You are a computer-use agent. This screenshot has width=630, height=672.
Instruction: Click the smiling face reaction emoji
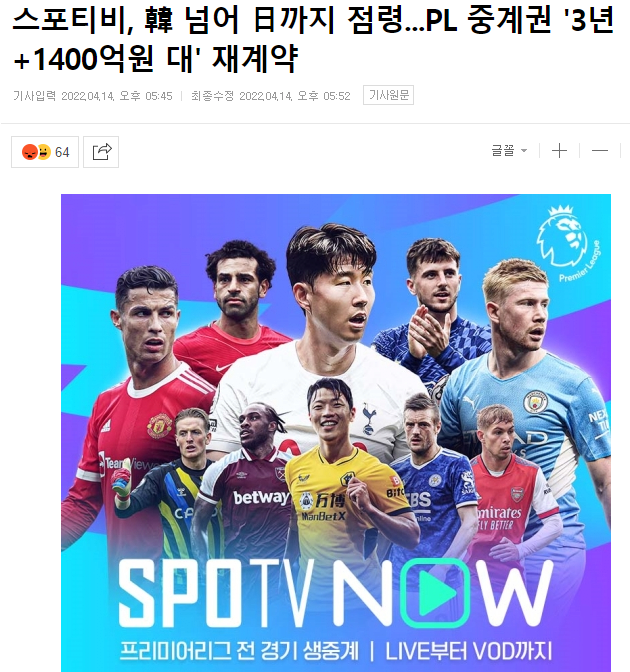[x=44, y=152]
